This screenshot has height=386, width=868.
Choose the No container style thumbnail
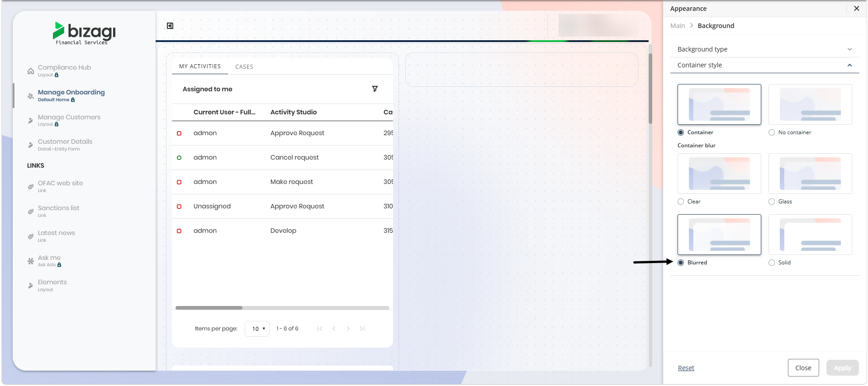coord(810,104)
